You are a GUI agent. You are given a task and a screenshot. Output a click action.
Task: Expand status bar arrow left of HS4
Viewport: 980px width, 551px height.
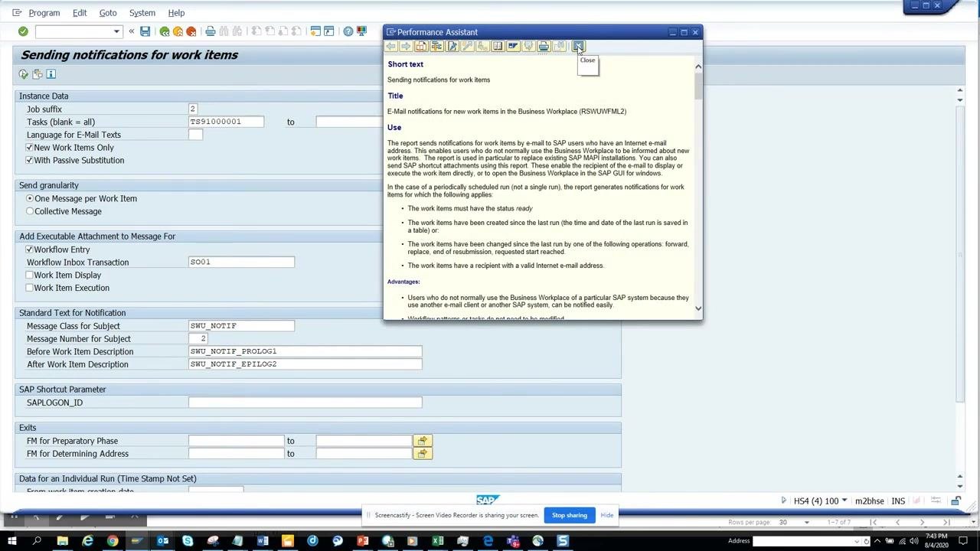click(783, 501)
